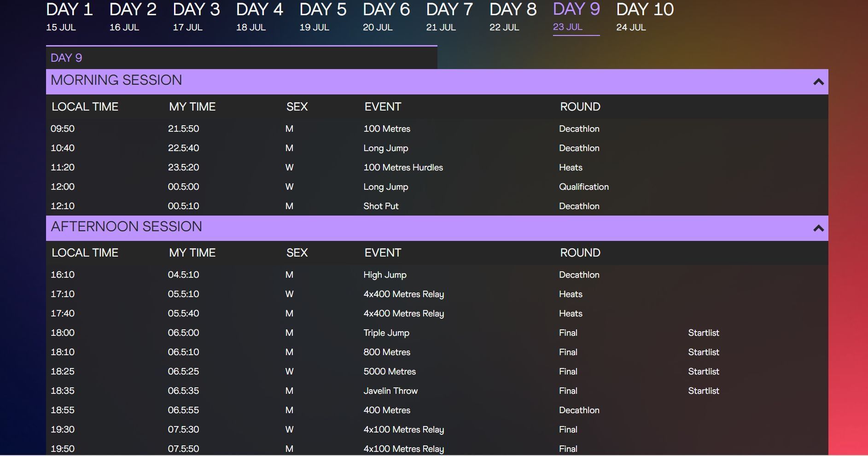868x456 pixels.
Task: Open Startlist for Javelin Throw final
Action: 703,391
